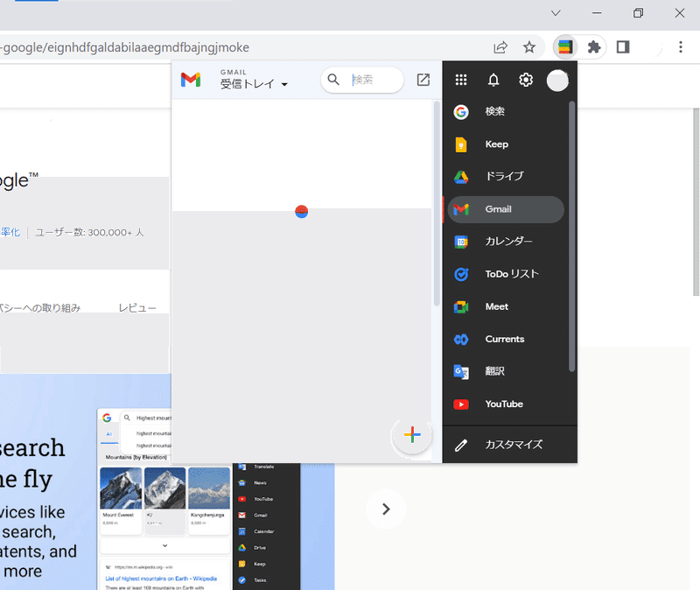
Task: Open the apps grid icon
Action: (x=461, y=80)
